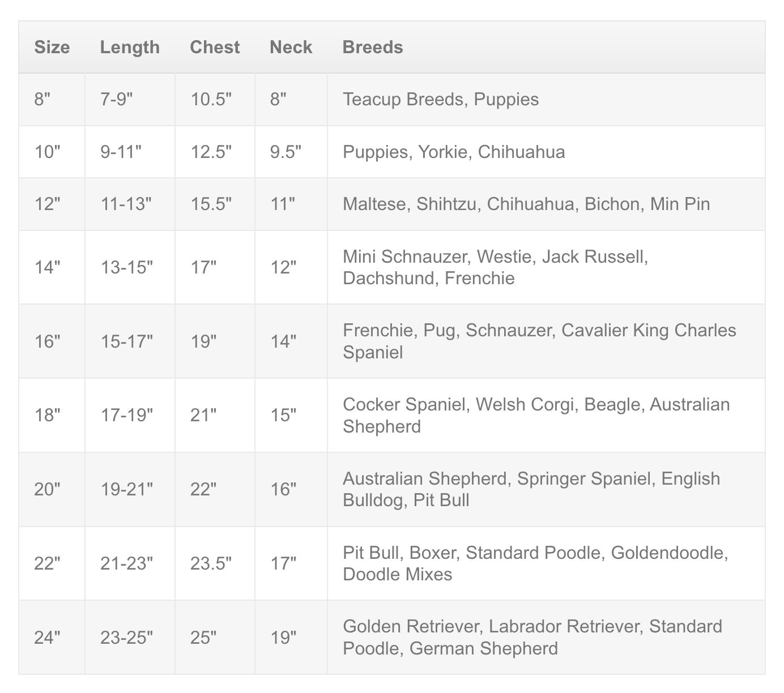Viewport: 784px width, 693px height.
Task: Select the 12.5" chest cell
Action: click(215, 152)
